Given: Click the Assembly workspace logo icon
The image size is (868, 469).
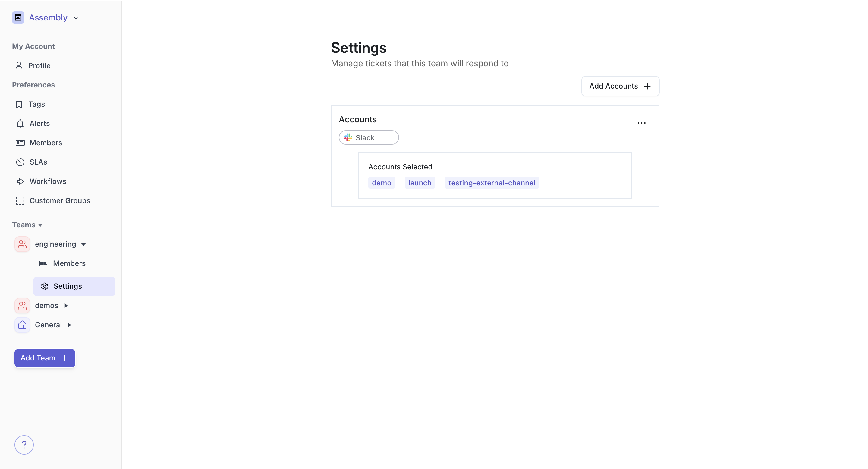Looking at the screenshot, I should pos(18,17).
